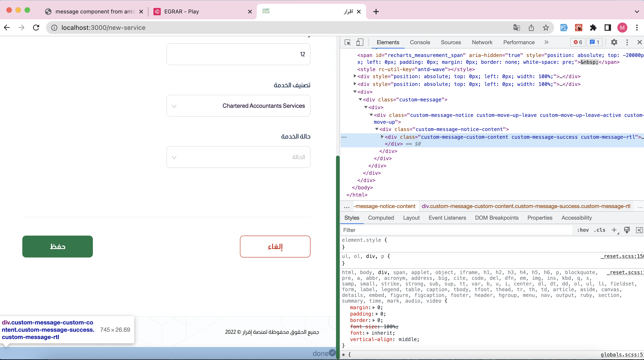The height and width of the screenshot is (360, 644).
Task: Toggle the device toolbar icon
Action: 359,42
